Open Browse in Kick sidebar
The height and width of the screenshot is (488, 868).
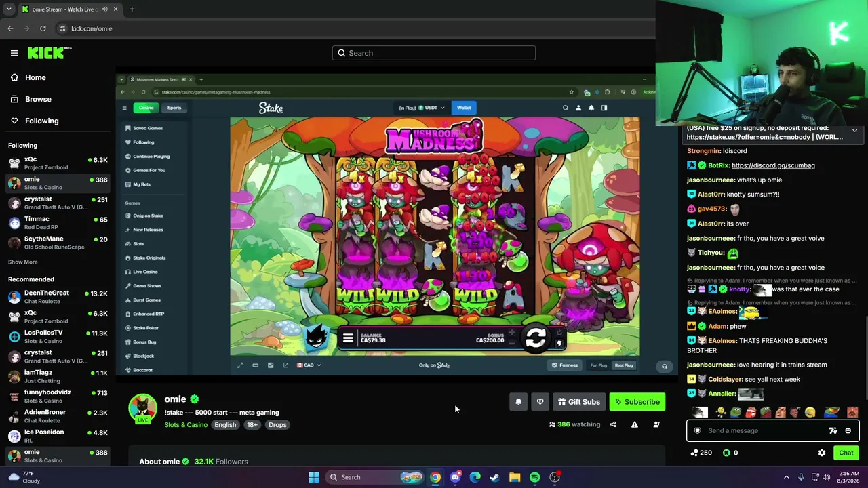pyautogui.click(x=38, y=99)
